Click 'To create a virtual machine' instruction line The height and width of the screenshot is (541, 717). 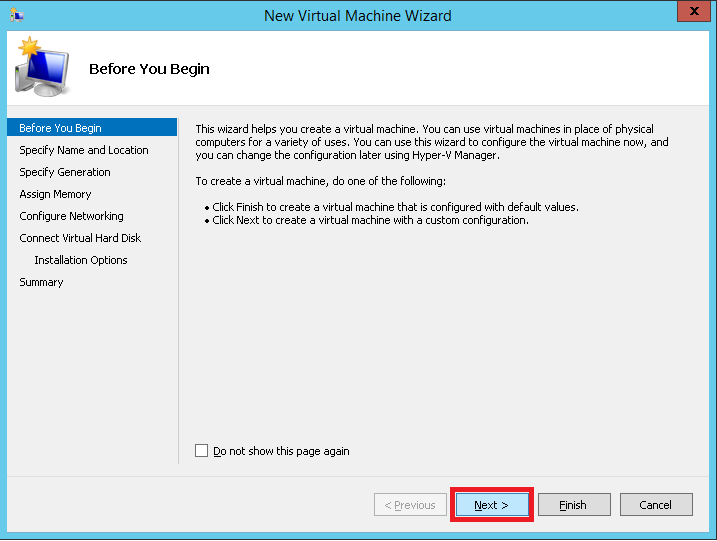[x=321, y=181]
